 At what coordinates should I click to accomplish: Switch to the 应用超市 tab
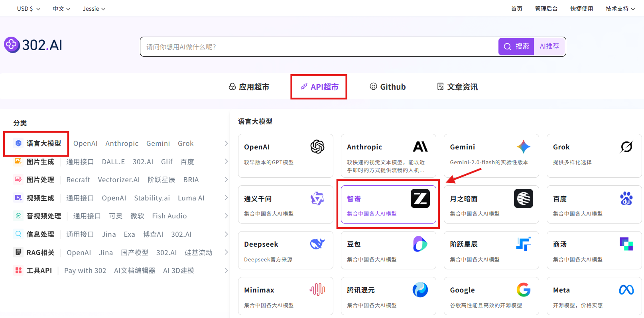click(249, 86)
